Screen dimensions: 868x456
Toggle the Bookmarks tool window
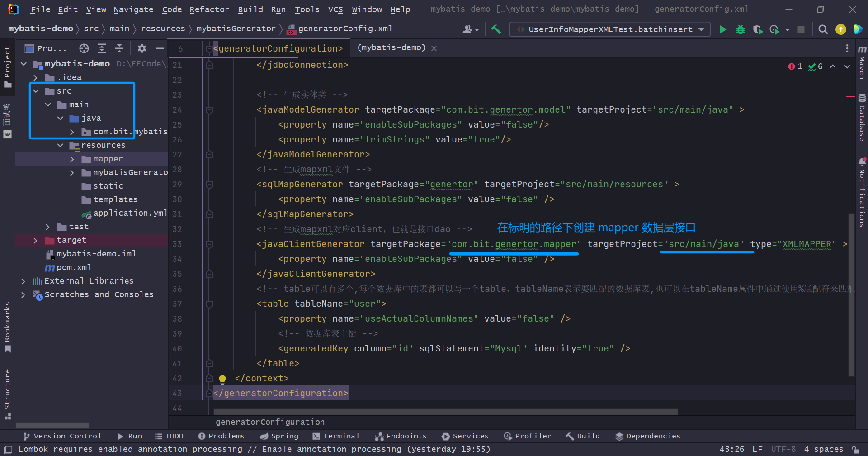coord(7,327)
